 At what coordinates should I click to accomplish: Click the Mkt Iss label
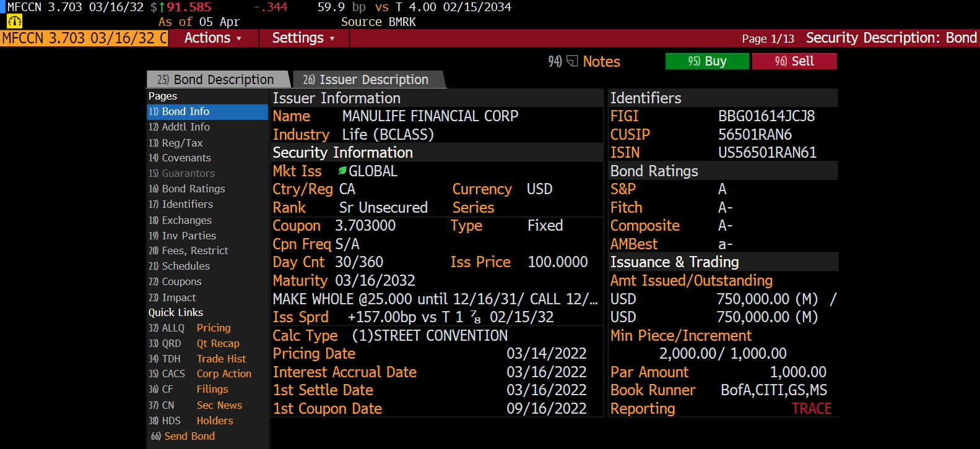[297, 171]
